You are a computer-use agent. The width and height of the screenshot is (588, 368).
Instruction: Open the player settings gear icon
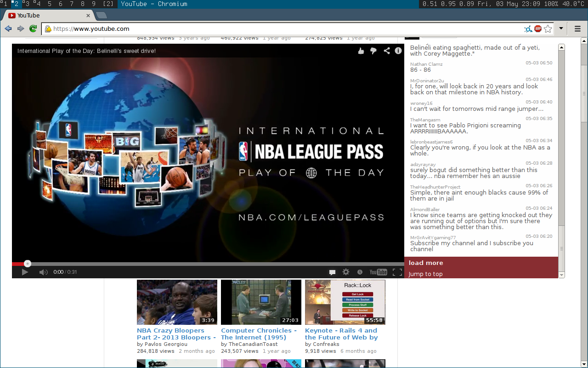coord(346,272)
